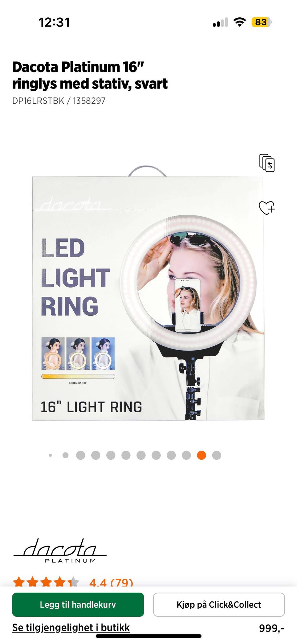Add product to wishlist heart icon
Image resolution: width=297 pixels, height=644 pixels.
[x=267, y=208]
